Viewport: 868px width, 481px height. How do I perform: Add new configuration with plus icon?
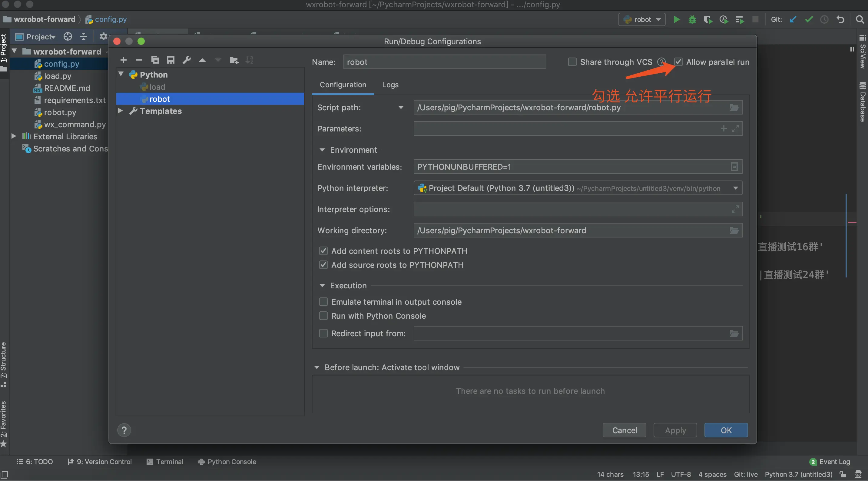[x=123, y=60]
